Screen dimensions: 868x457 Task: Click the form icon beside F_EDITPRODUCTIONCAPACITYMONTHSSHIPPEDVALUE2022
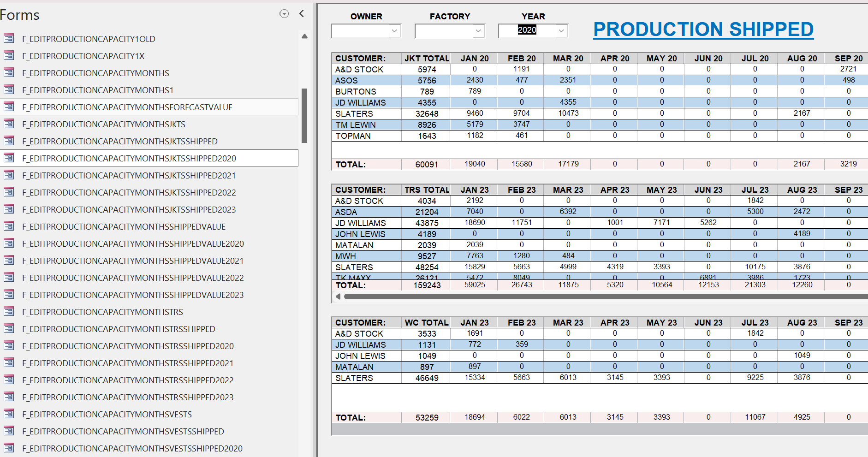coord(9,277)
